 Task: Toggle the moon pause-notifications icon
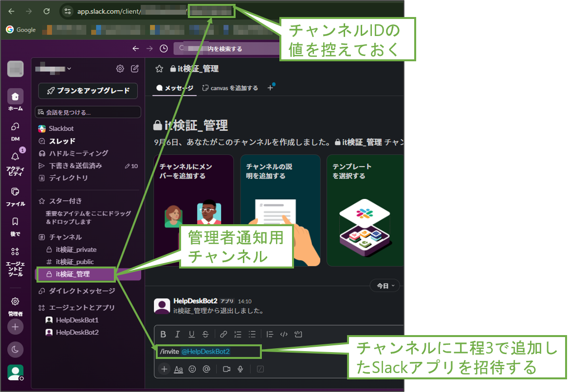coord(15,350)
